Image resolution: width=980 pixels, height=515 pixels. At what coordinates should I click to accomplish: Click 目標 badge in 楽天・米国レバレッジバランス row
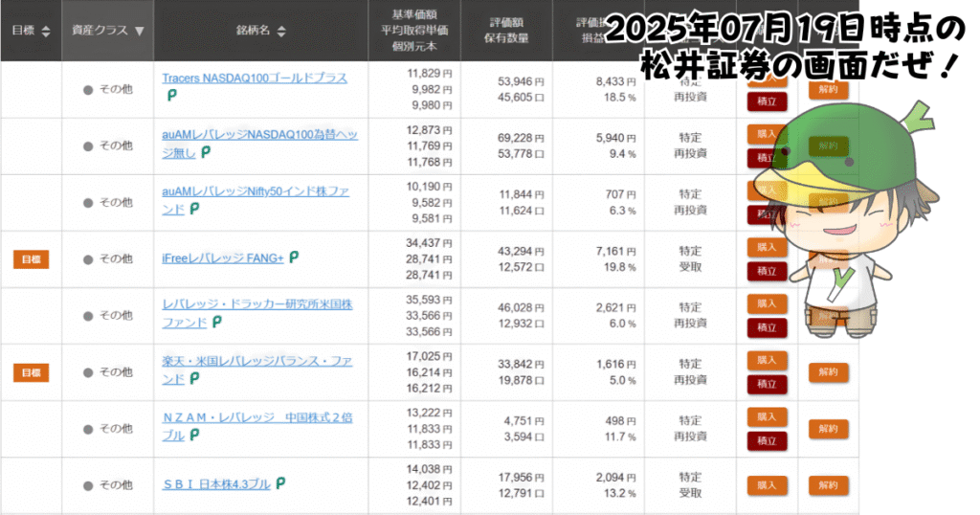(x=32, y=373)
